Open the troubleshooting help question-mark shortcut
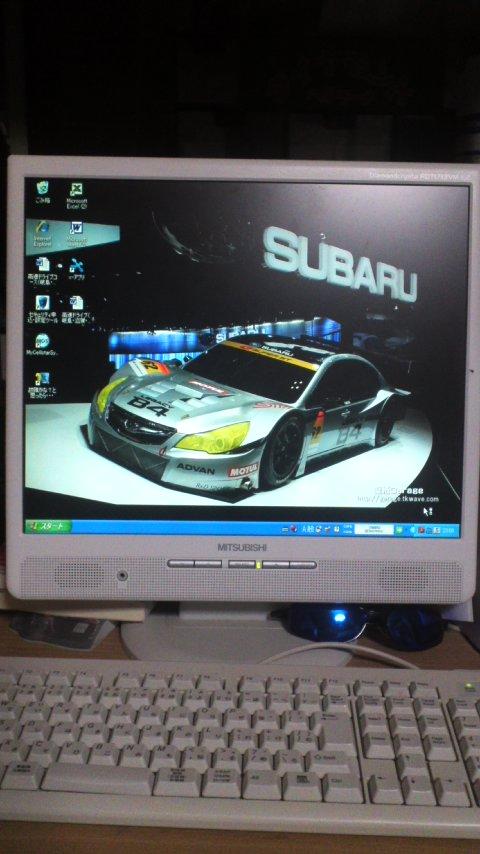This screenshot has height=854, width=480. click(x=42, y=384)
